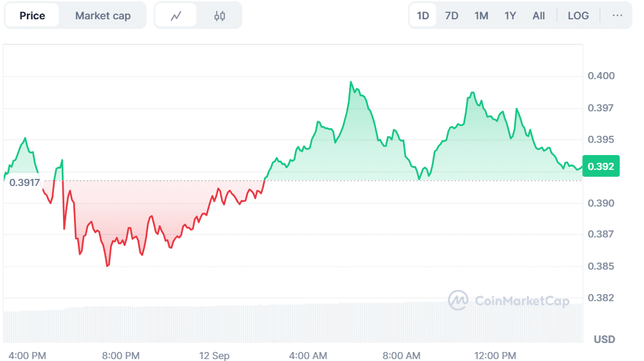Click the green 0.392 current price tag

tap(601, 166)
